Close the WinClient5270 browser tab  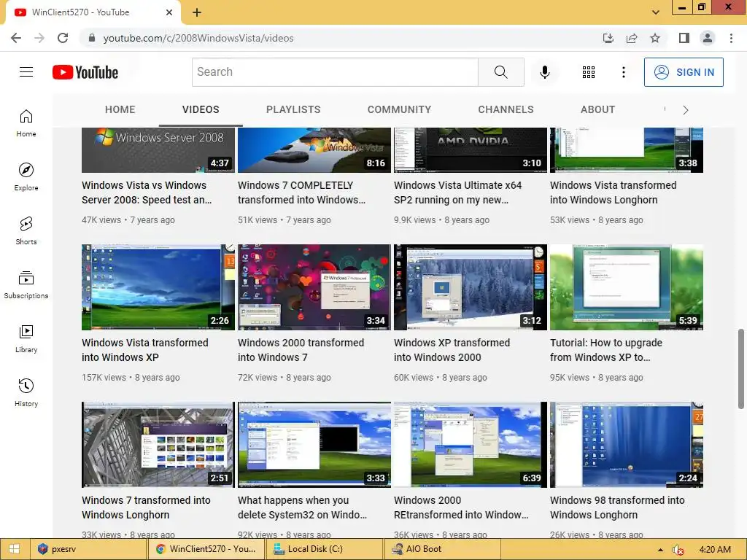pyautogui.click(x=169, y=12)
